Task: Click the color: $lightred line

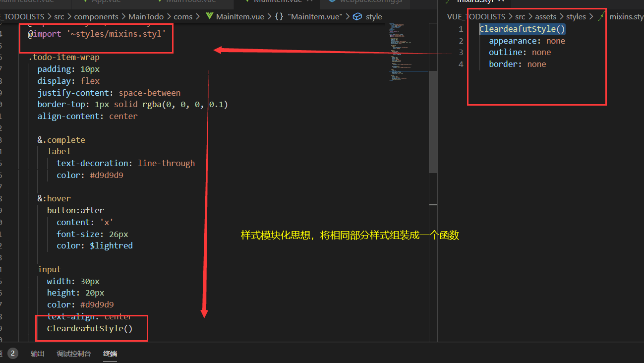Action: 94,245
